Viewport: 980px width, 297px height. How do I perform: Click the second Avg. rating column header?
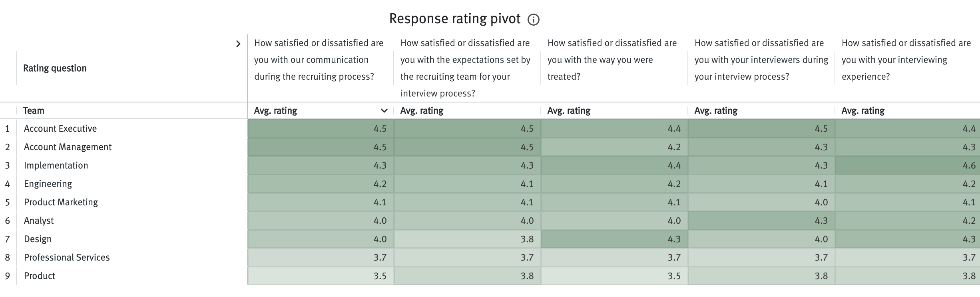click(422, 110)
